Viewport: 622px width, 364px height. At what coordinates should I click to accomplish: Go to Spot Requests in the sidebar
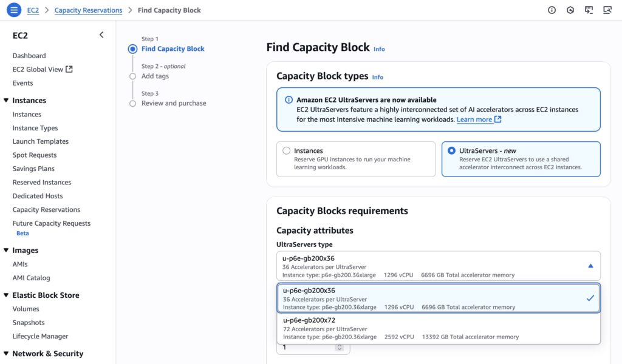(x=35, y=155)
